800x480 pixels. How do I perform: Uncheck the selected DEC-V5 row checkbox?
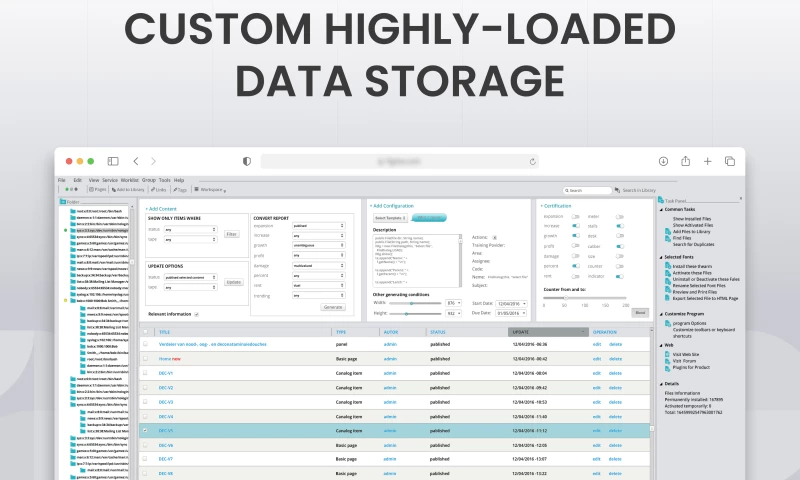point(145,431)
